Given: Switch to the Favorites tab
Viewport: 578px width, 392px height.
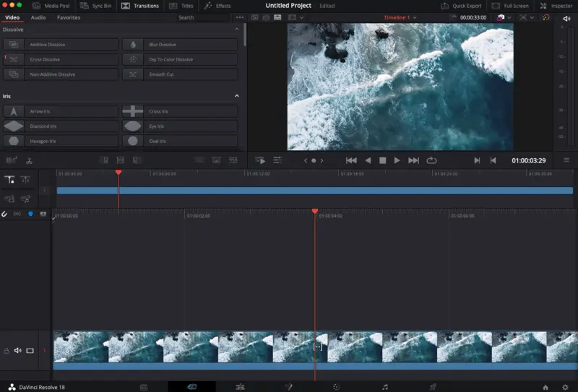Looking at the screenshot, I should coord(69,17).
